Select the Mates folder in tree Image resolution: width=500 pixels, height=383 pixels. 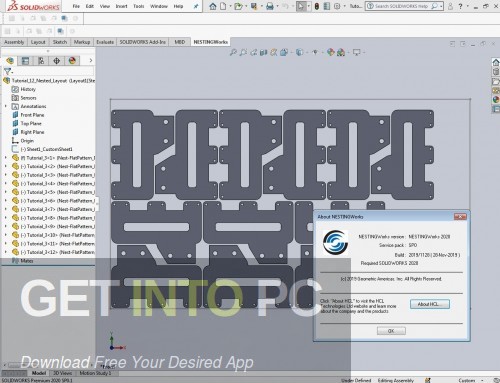[26, 261]
